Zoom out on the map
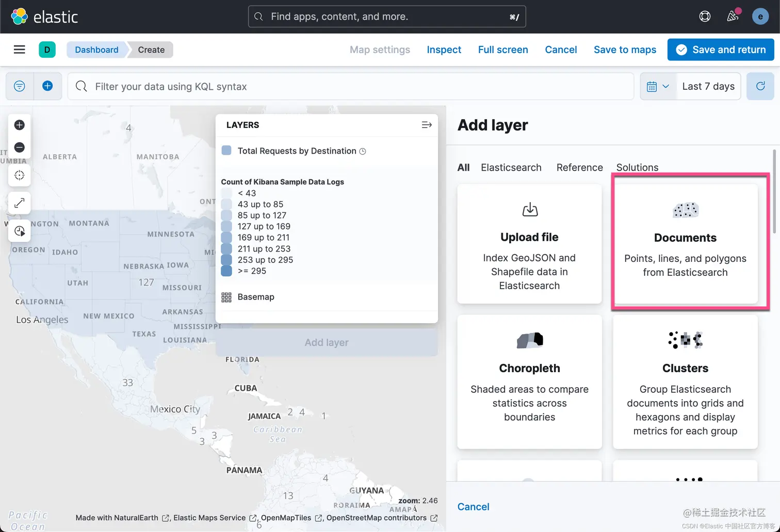Viewport: 780px width, 532px height. pos(20,147)
